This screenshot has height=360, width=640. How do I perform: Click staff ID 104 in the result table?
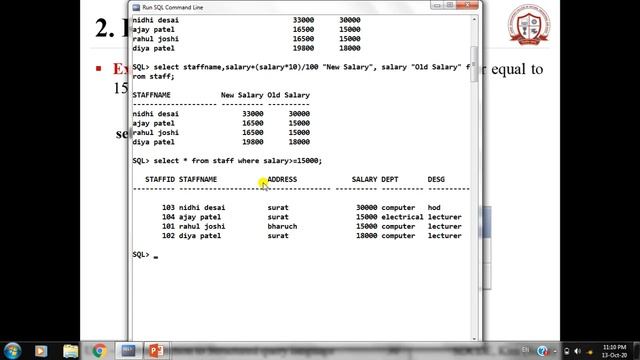click(x=168, y=217)
